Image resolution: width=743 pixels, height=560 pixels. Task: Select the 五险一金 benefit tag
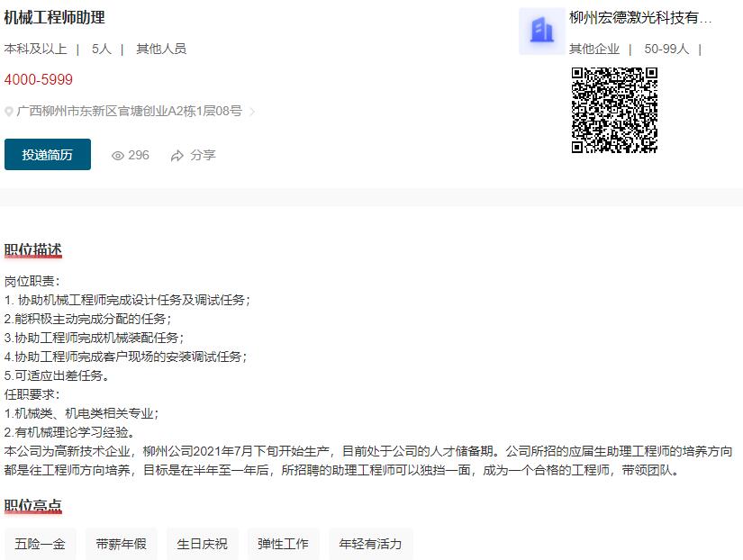pos(40,544)
